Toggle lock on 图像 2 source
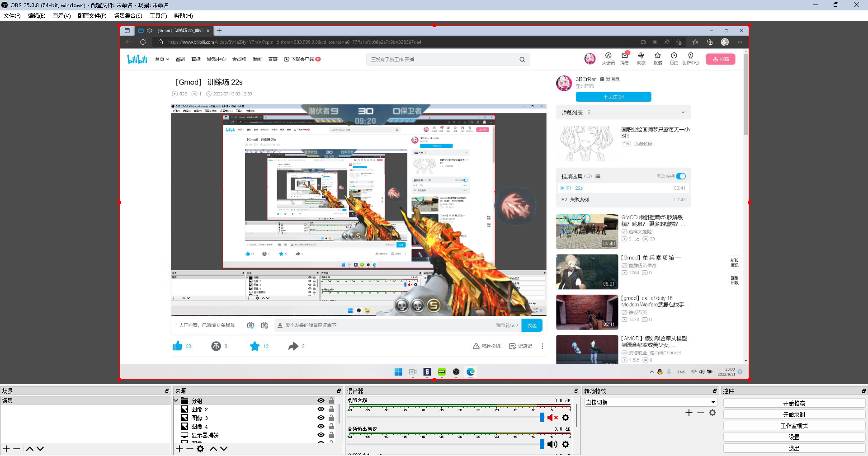 (331, 409)
